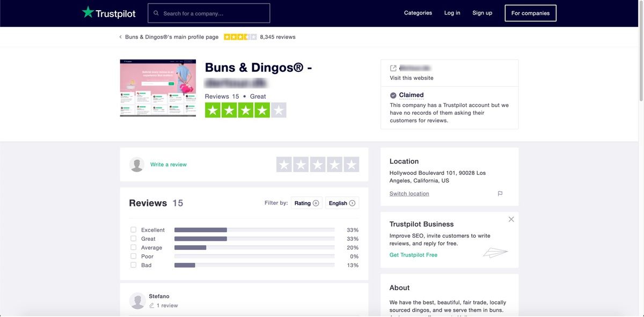Click reviewer name Stefano
This screenshot has height=317, width=644.
tap(159, 296)
